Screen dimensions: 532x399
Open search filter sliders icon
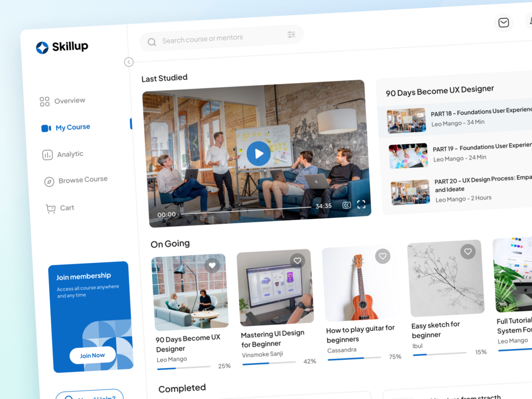click(291, 34)
